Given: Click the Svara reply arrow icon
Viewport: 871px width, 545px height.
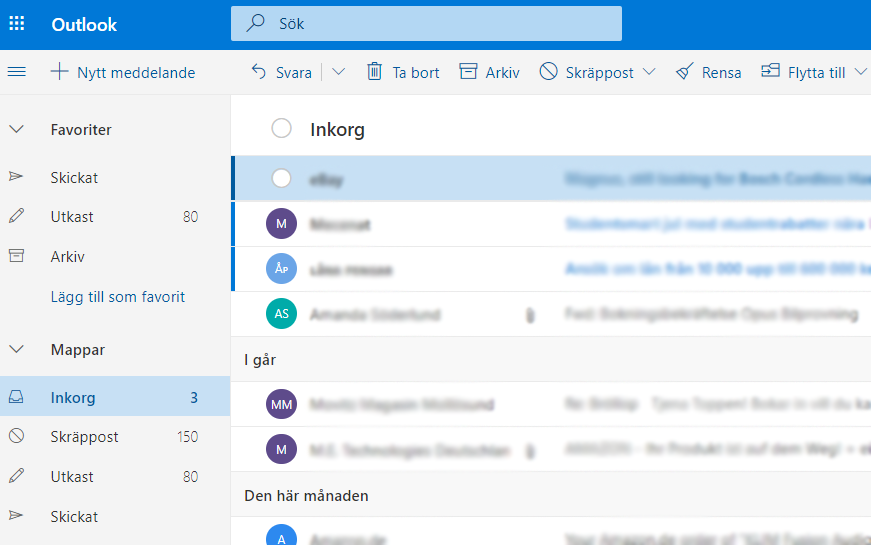Looking at the screenshot, I should tap(259, 72).
